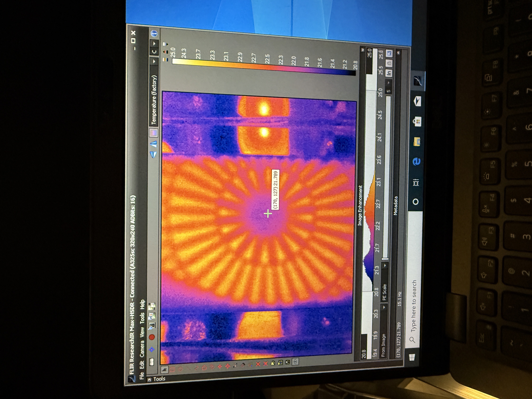532x399 pixels.
Task: Toggle the lock scale button
Action: click(389, 63)
